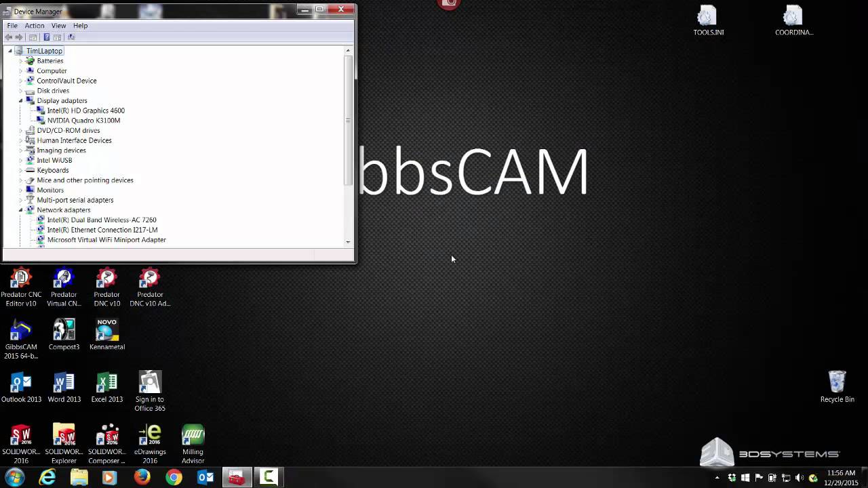Click the Windows Start orb
The image size is (868, 488).
point(15,477)
